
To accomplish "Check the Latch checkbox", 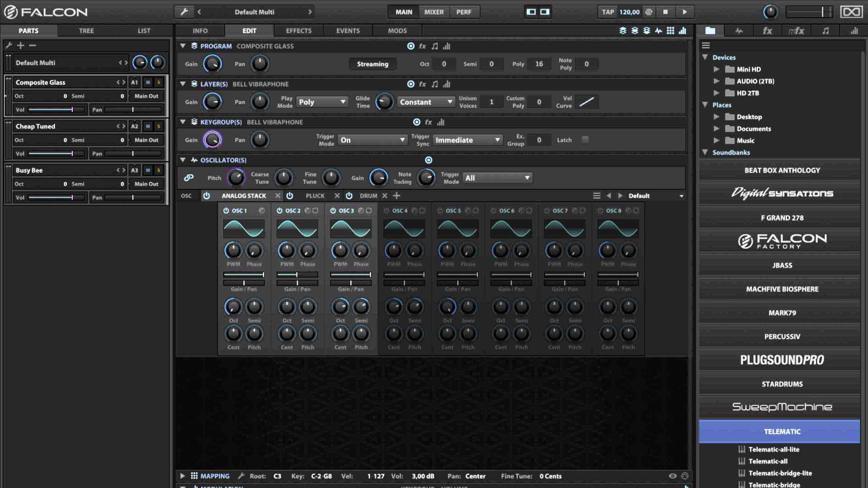I will [585, 140].
